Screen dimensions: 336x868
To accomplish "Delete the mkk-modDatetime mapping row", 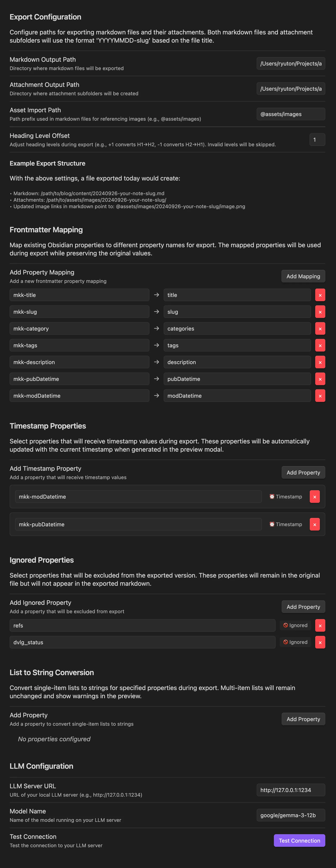I will (320, 396).
